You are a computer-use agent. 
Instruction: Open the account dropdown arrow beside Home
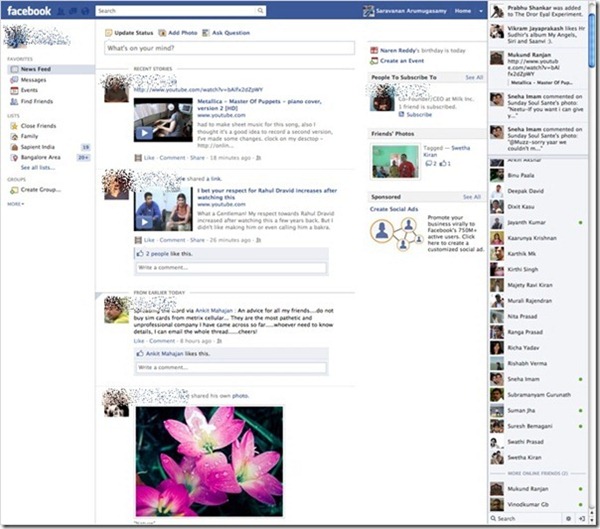479,10
